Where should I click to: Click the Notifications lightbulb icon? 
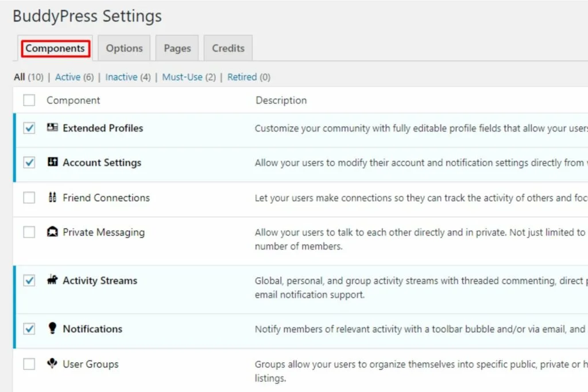tap(52, 328)
